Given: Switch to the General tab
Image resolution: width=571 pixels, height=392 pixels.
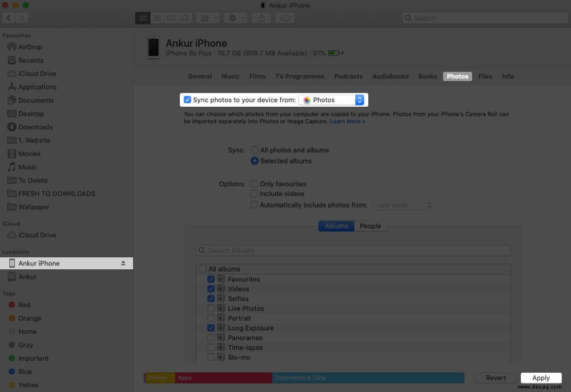Looking at the screenshot, I should 199,76.
